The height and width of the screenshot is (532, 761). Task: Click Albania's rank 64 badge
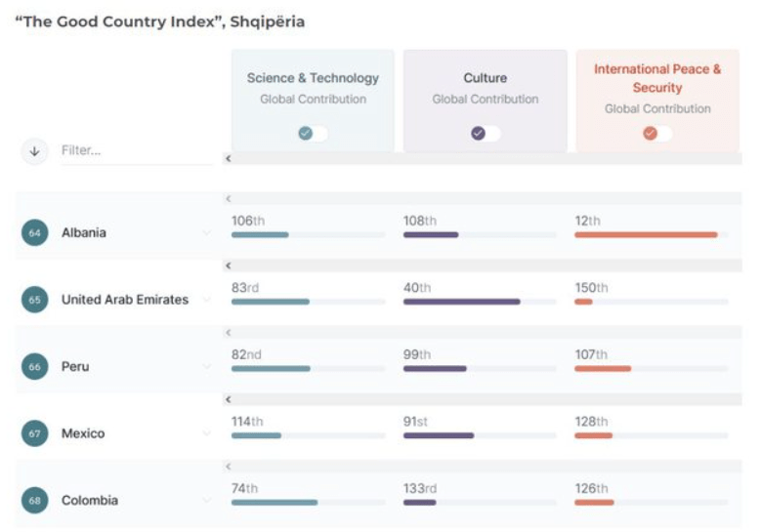[x=35, y=233]
